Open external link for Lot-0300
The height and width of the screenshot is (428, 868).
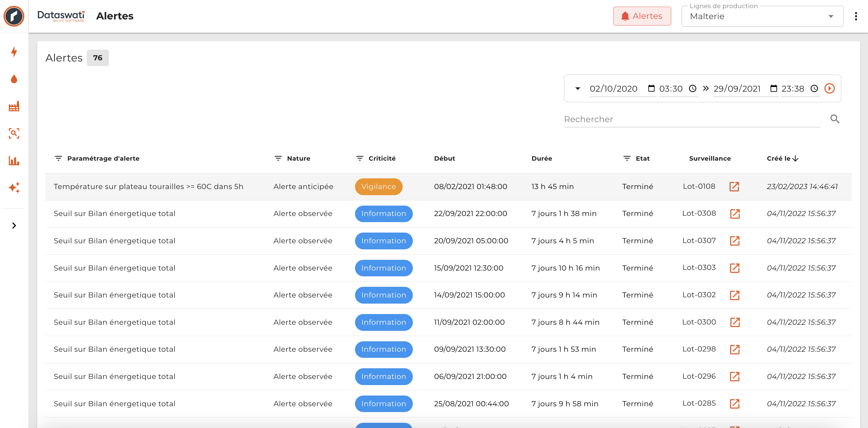[734, 322]
